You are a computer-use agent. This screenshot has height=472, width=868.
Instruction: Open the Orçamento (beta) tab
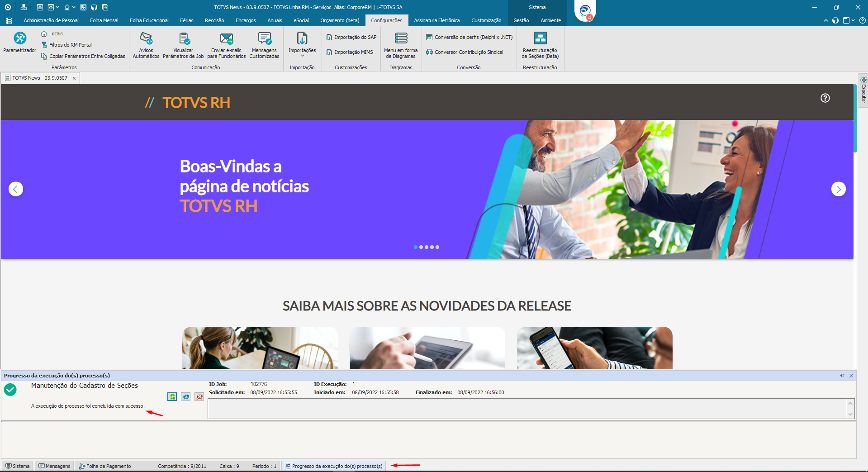coord(340,20)
